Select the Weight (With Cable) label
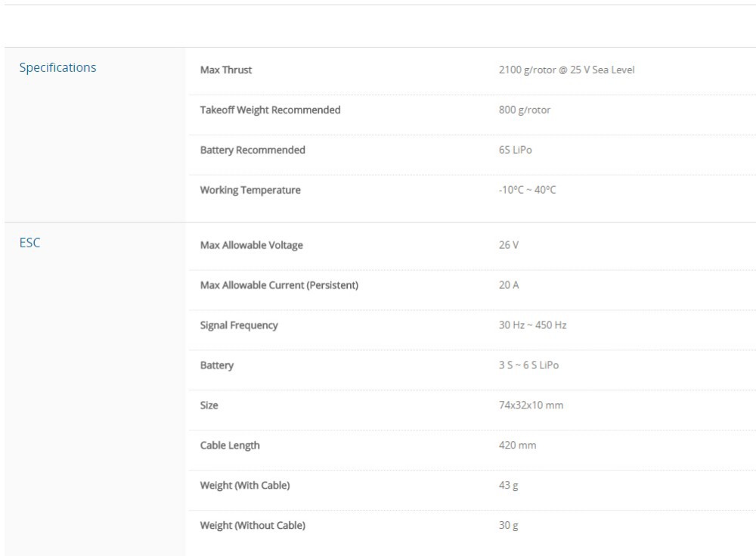This screenshot has width=756, height=556. coord(244,486)
